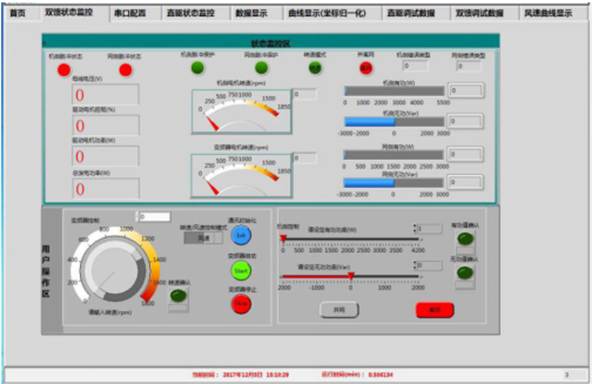The width and height of the screenshot is (592, 384).
Task: Click the red round Stop button
Action: click(x=241, y=304)
